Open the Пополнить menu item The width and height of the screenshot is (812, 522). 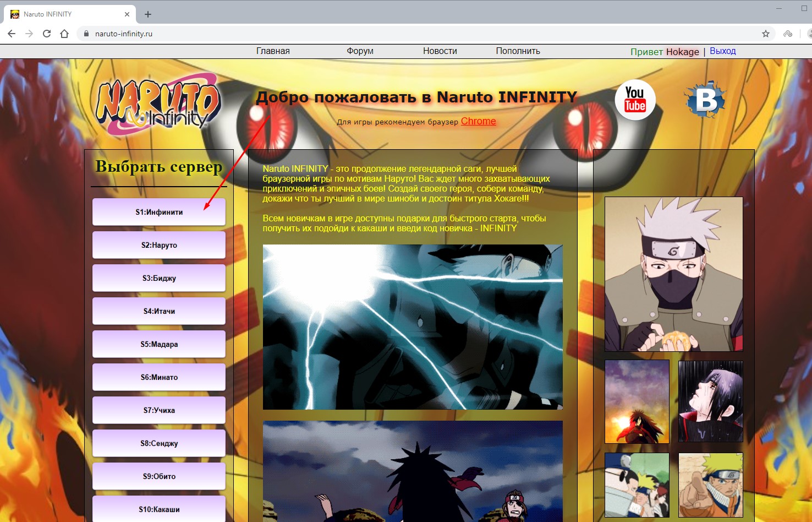click(x=518, y=51)
